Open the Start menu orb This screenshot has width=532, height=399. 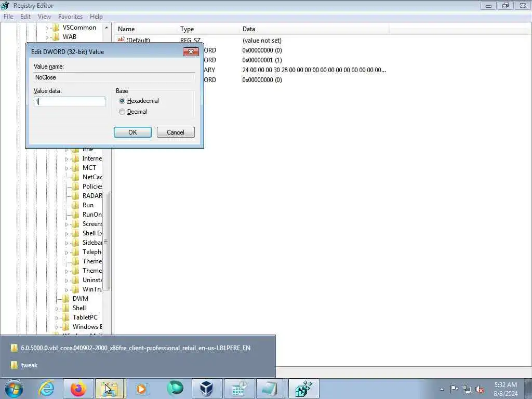pos(14,389)
